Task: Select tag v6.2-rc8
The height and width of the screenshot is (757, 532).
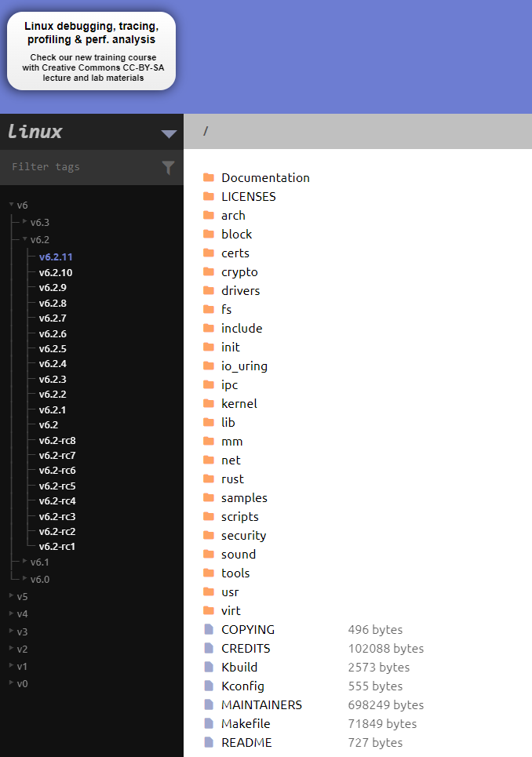Action: tap(57, 440)
